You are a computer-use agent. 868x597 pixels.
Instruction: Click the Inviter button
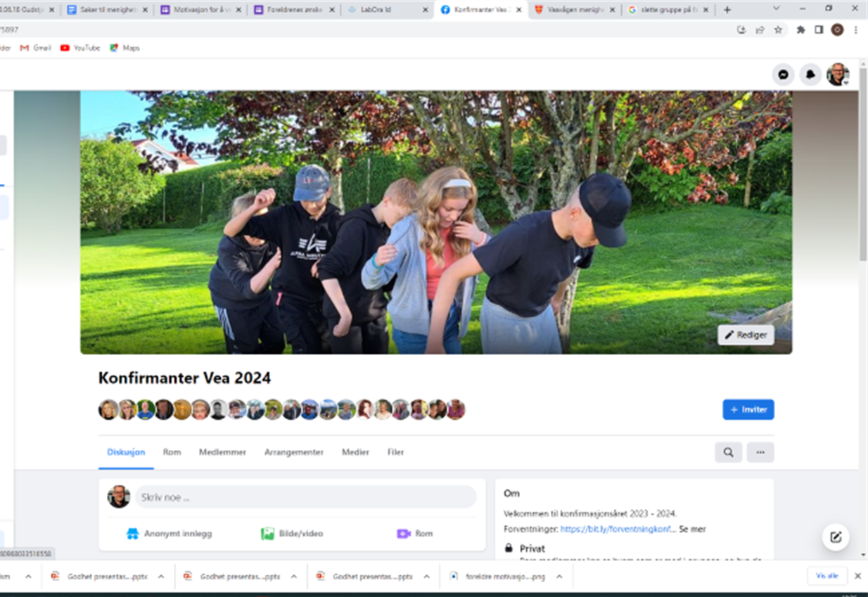coord(748,409)
